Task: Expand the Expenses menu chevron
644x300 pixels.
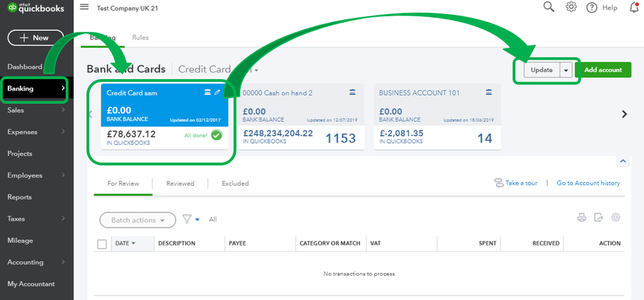Action: [63, 132]
